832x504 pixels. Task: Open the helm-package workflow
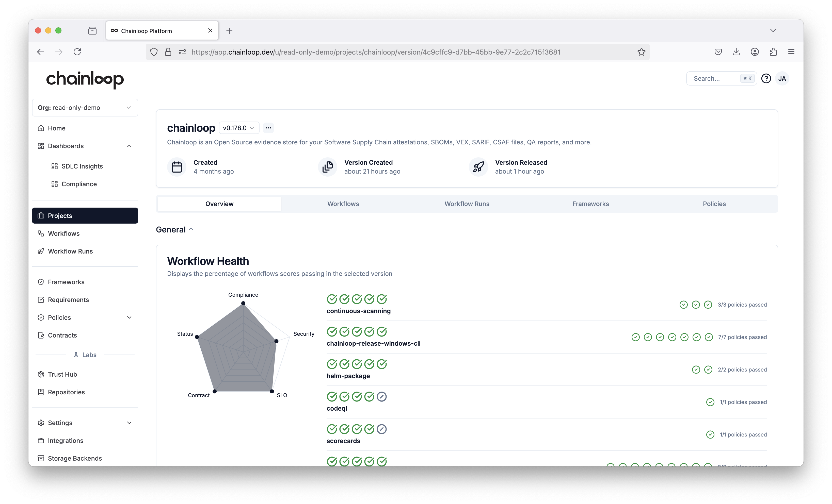point(348,376)
